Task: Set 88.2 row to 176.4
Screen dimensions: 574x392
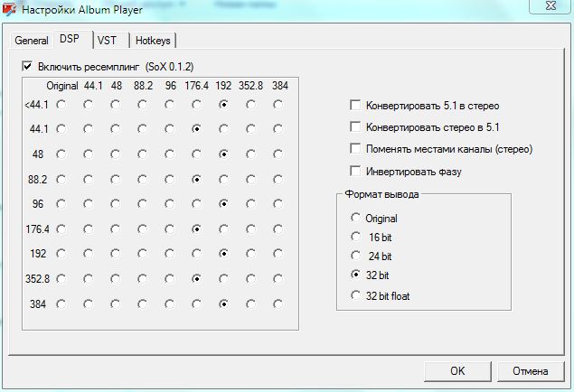Action: pos(196,180)
